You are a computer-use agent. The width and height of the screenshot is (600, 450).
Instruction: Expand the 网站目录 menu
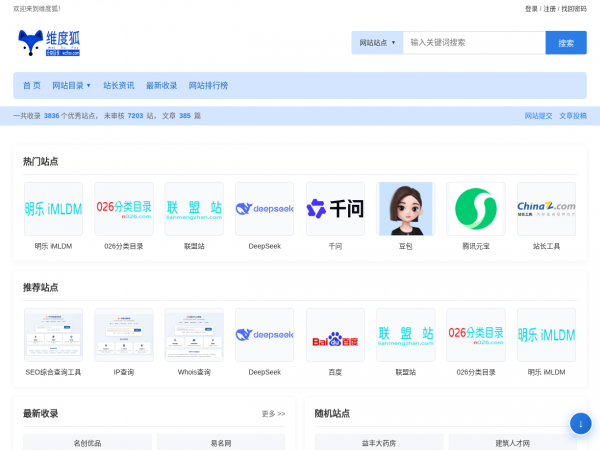[x=71, y=85]
